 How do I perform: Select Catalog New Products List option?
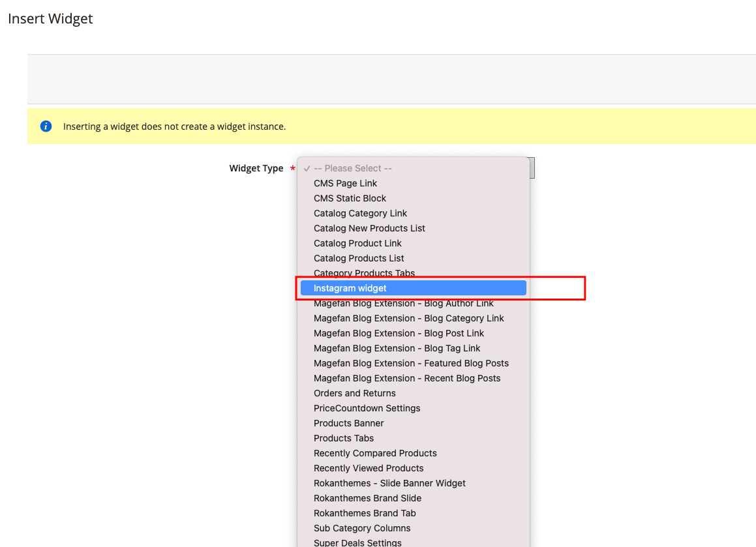click(x=413, y=228)
